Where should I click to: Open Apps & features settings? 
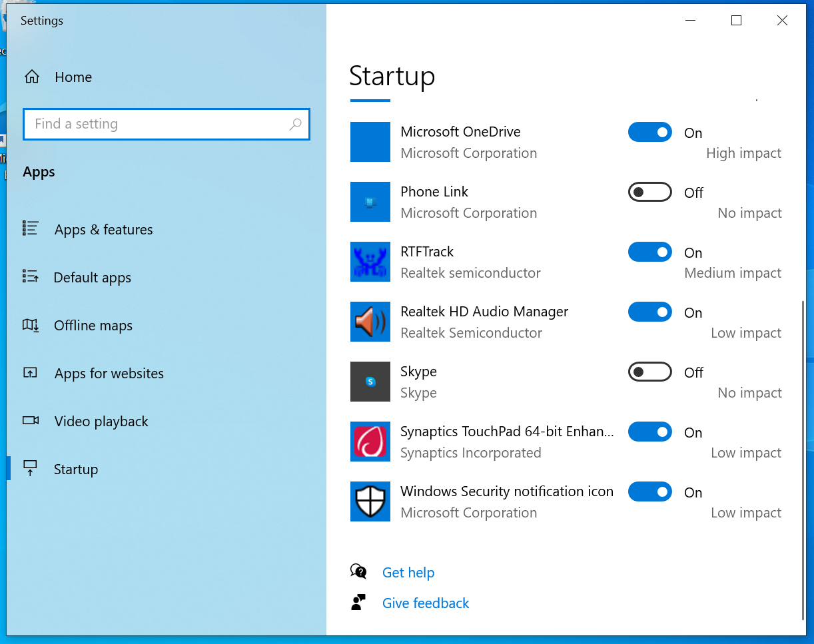[x=103, y=229]
